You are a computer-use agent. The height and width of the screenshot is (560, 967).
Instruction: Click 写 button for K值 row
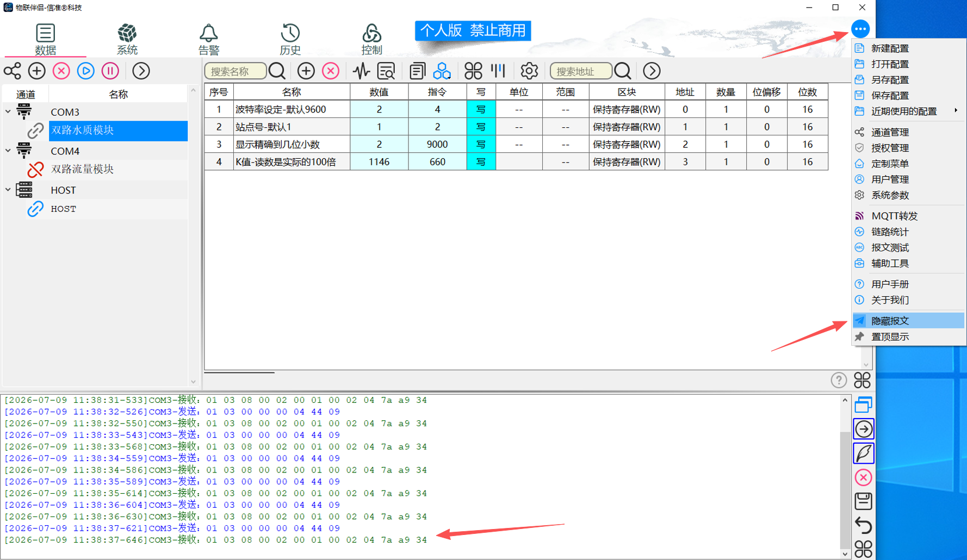point(481,161)
